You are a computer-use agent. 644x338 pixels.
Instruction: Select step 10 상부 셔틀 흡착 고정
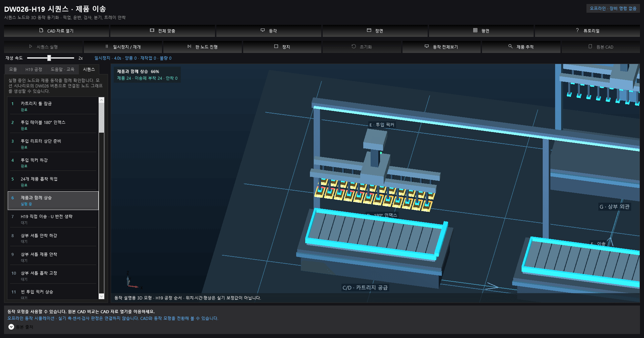(x=53, y=276)
